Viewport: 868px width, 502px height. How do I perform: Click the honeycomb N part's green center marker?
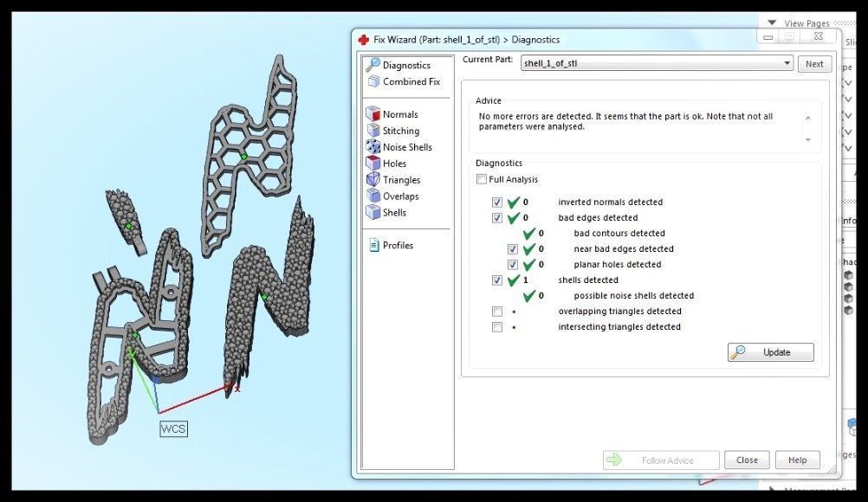[244, 157]
